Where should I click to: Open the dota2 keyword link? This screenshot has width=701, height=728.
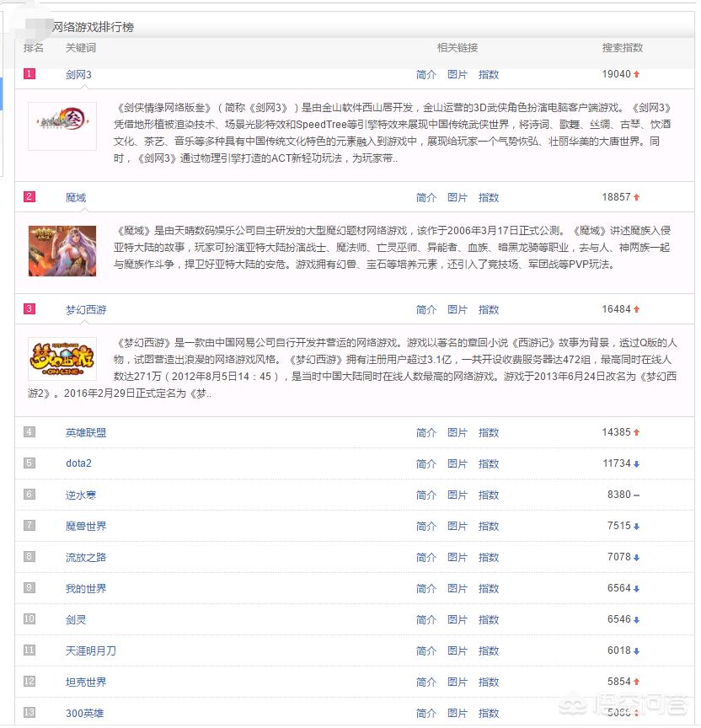[78, 463]
